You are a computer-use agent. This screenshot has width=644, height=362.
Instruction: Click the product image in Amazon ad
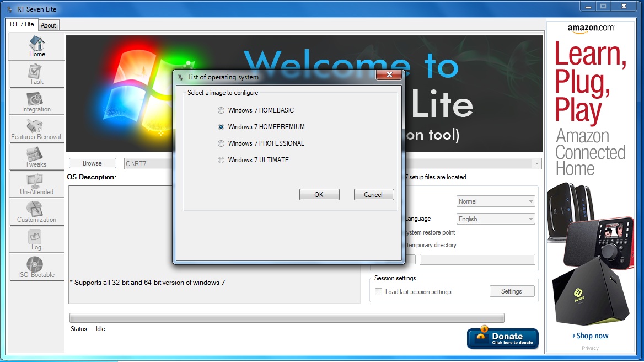[590, 254]
